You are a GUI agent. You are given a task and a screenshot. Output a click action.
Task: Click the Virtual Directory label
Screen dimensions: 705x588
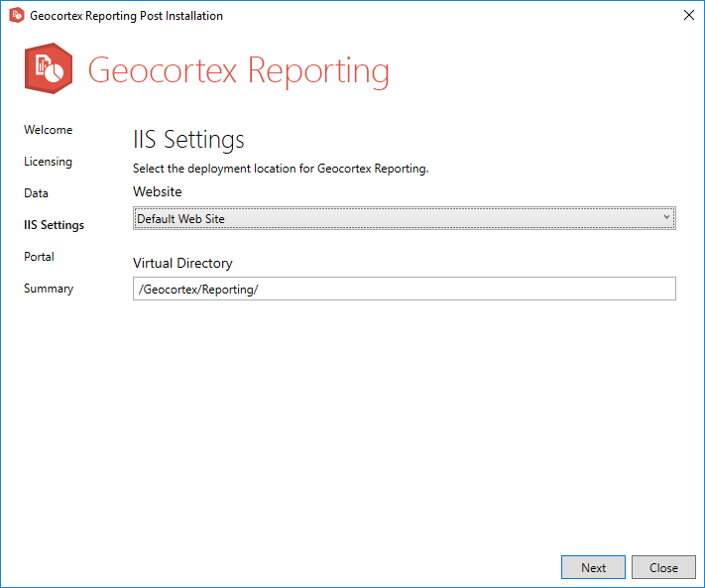(182, 263)
